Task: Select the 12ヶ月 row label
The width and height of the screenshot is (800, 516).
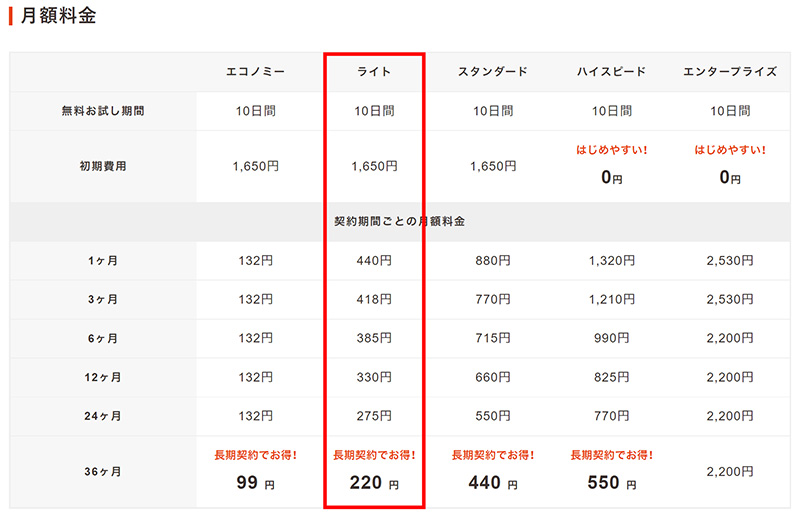Action: [103, 377]
